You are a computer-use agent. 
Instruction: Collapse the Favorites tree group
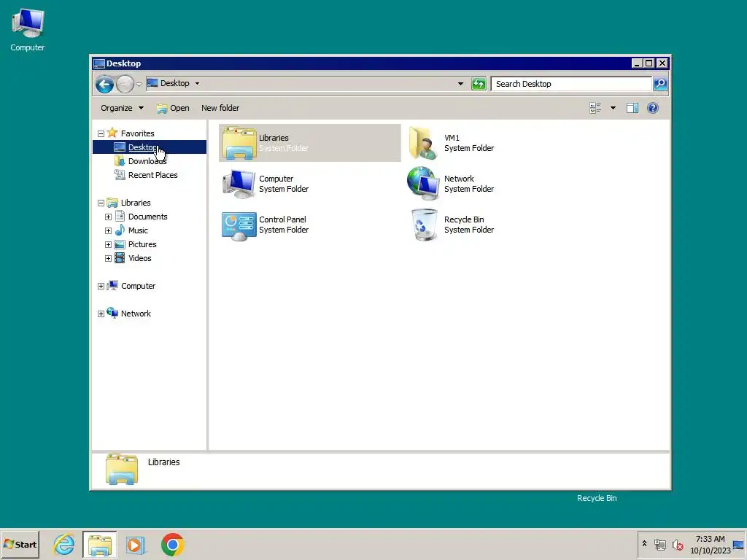[x=101, y=134]
